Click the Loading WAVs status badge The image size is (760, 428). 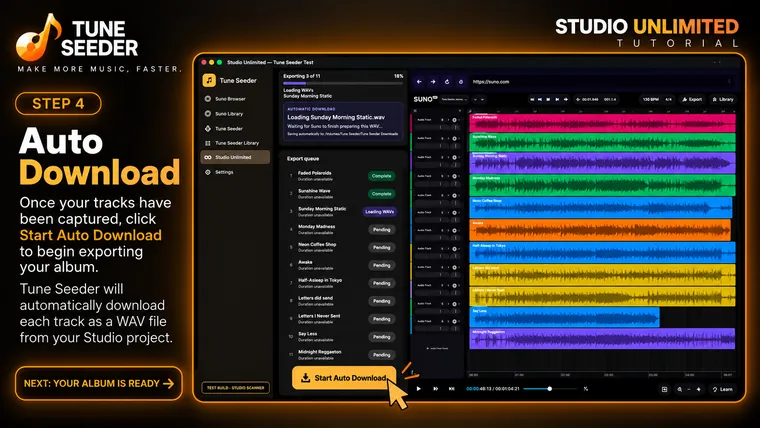click(x=380, y=212)
